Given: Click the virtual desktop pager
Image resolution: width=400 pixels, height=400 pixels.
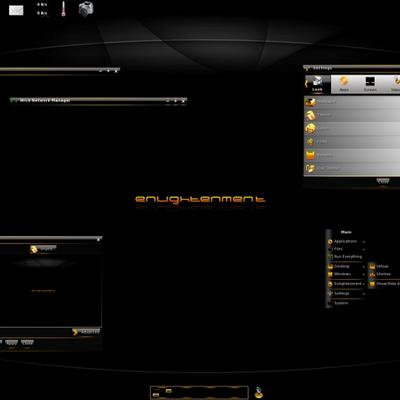Looking at the screenshot, I should tap(199, 392).
